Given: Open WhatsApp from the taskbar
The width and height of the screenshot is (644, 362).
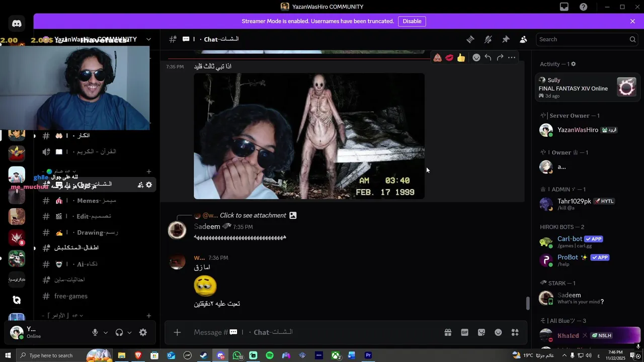Looking at the screenshot, I should click(237, 355).
